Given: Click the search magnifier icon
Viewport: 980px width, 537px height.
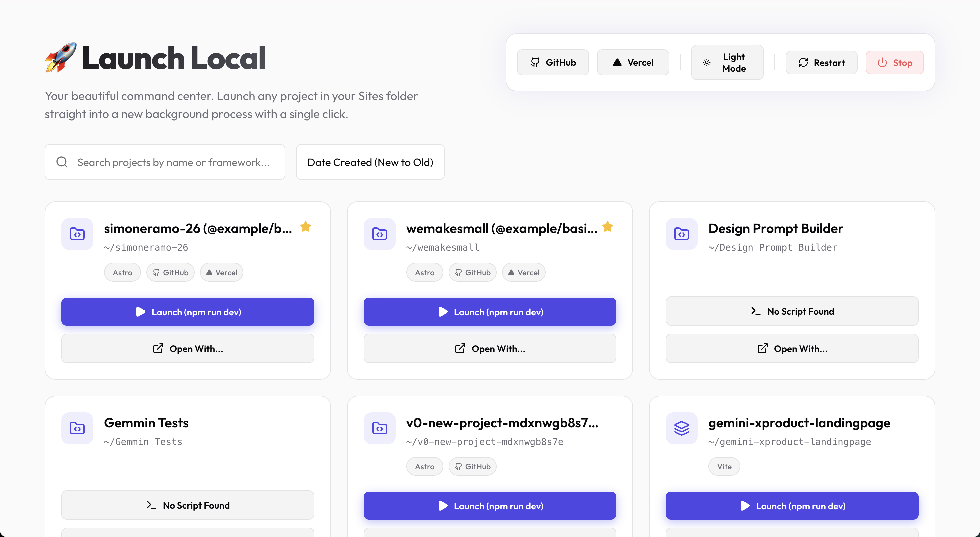Looking at the screenshot, I should point(62,162).
